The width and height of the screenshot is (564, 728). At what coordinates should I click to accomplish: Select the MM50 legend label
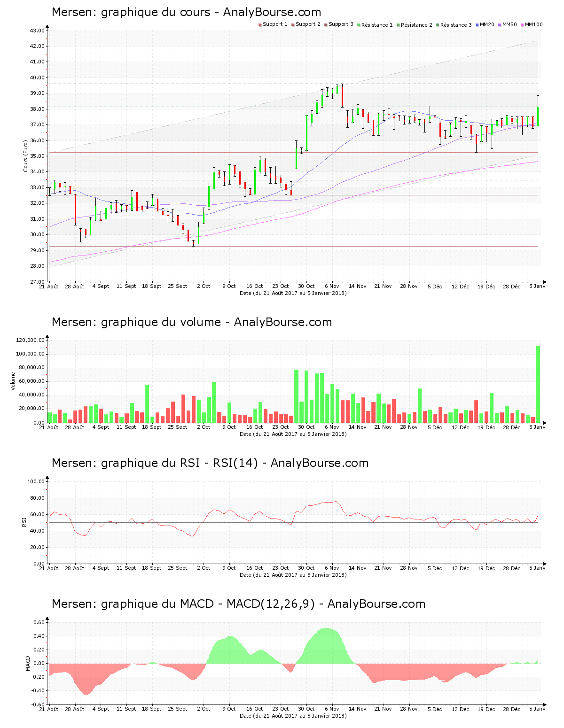pyautogui.click(x=509, y=24)
